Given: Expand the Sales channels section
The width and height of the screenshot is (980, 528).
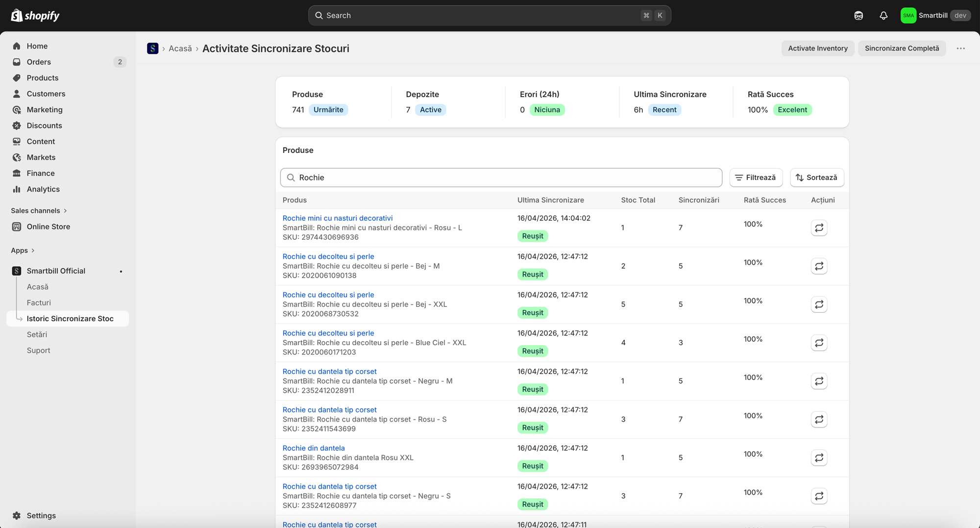Looking at the screenshot, I should pos(39,211).
